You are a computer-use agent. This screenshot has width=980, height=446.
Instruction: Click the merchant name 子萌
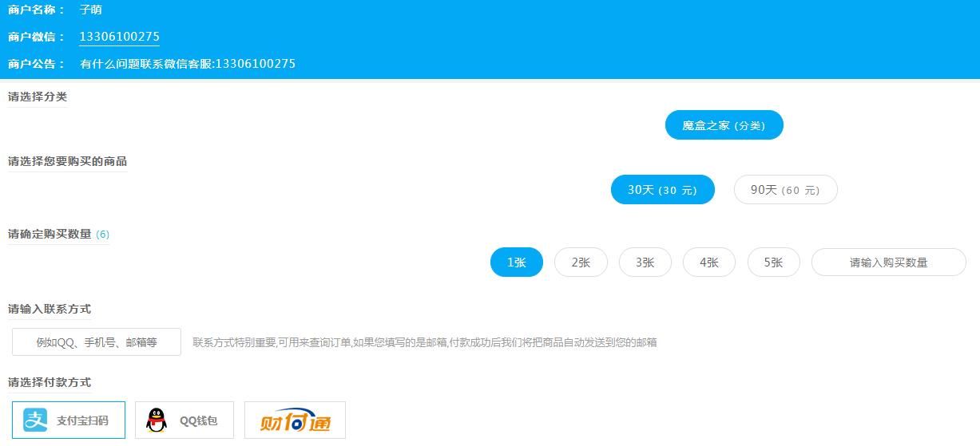tap(91, 10)
